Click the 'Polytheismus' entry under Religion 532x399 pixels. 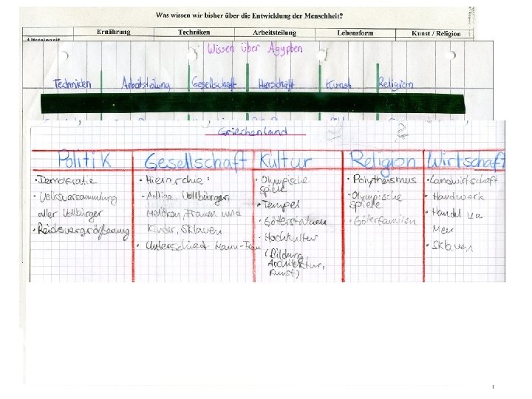coord(383,180)
